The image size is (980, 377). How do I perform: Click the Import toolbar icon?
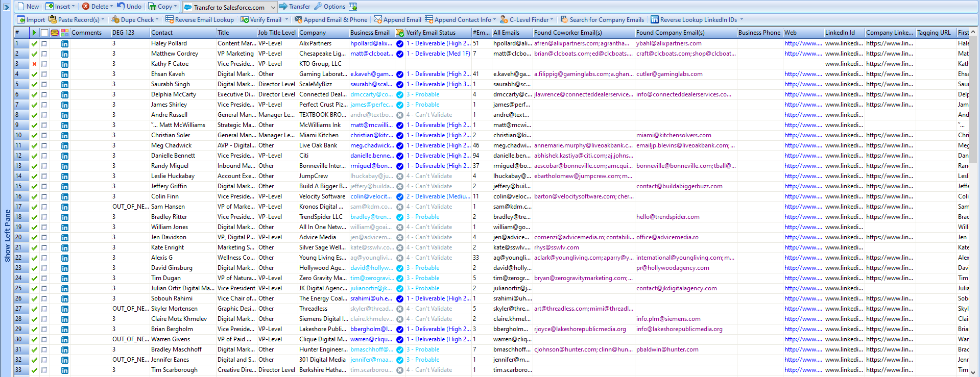pyautogui.click(x=31, y=20)
